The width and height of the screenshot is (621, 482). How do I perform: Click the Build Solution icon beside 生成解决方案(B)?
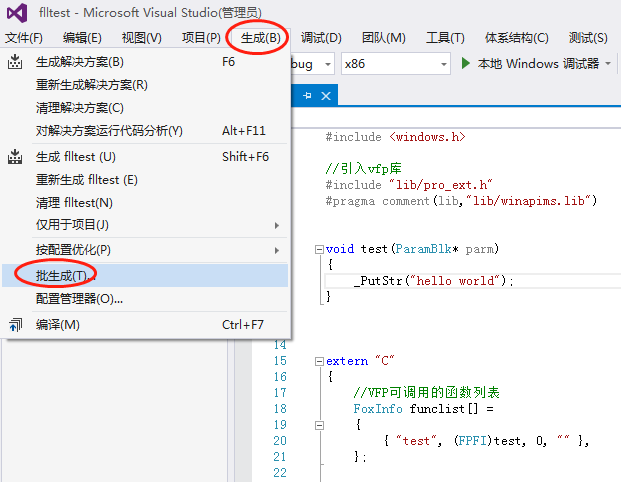point(15,62)
